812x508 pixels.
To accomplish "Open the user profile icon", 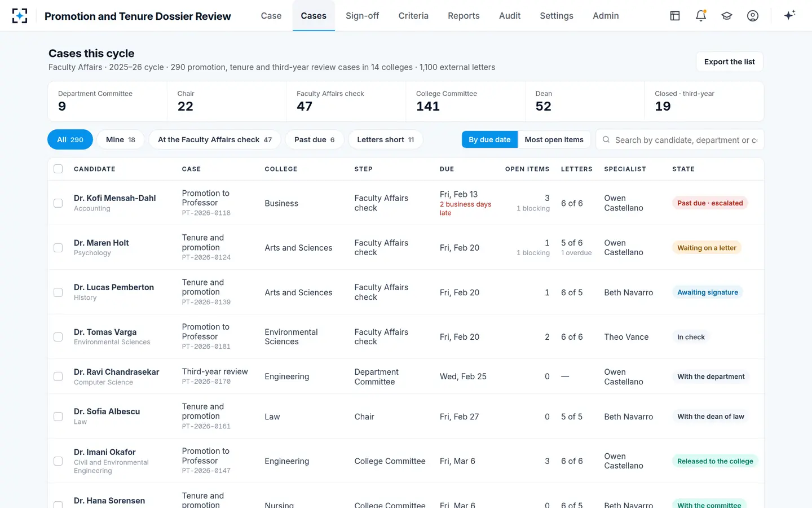I will coord(753,16).
